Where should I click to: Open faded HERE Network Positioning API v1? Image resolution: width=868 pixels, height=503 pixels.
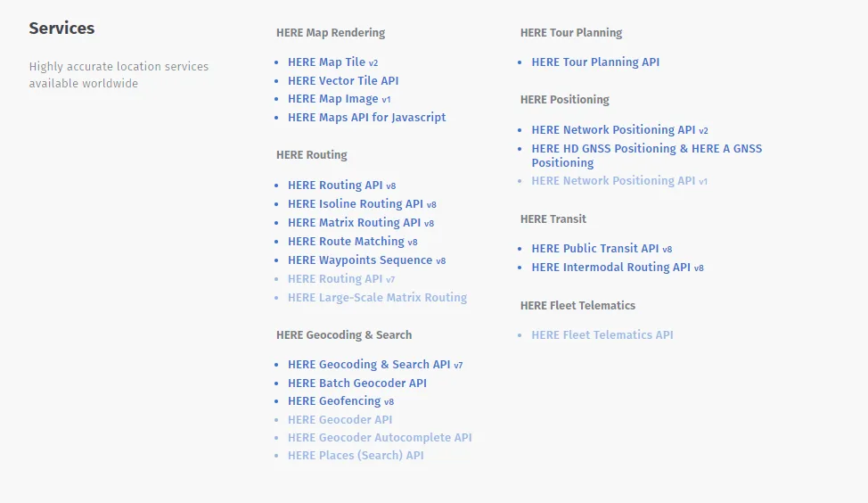[619, 181]
